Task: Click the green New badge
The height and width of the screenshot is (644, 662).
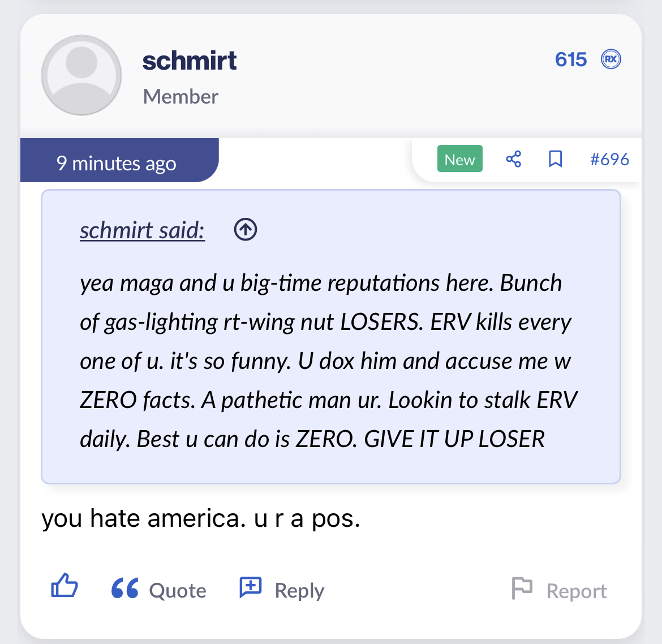Action: pyautogui.click(x=459, y=159)
